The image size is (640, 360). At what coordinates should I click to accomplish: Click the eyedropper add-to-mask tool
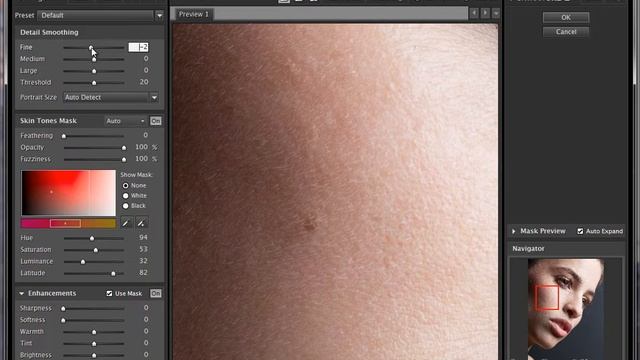coord(141,223)
